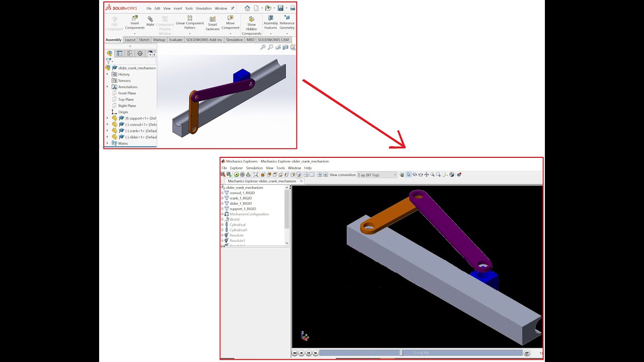Select the ConfigurationManager tab icon
This screenshot has width=644, height=362.
coord(130,53)
